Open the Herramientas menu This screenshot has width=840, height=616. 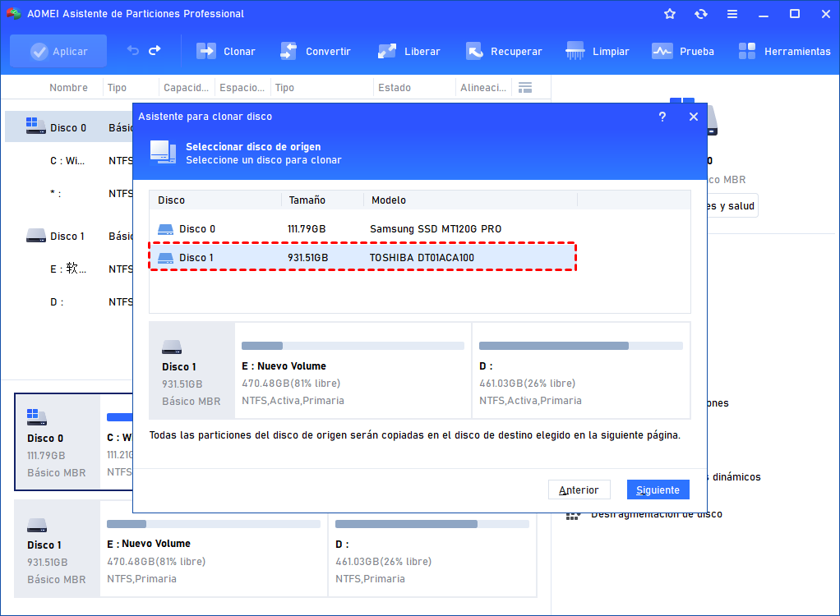click(x=747, y=51)
